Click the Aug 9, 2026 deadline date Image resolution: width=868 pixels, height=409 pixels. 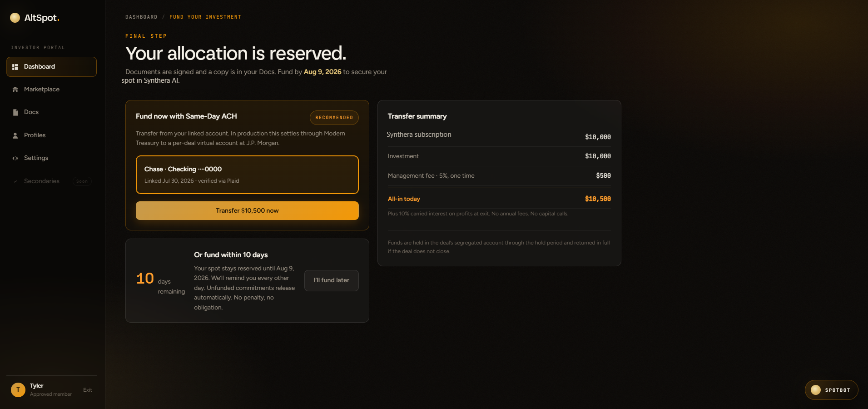coord(322,72)
